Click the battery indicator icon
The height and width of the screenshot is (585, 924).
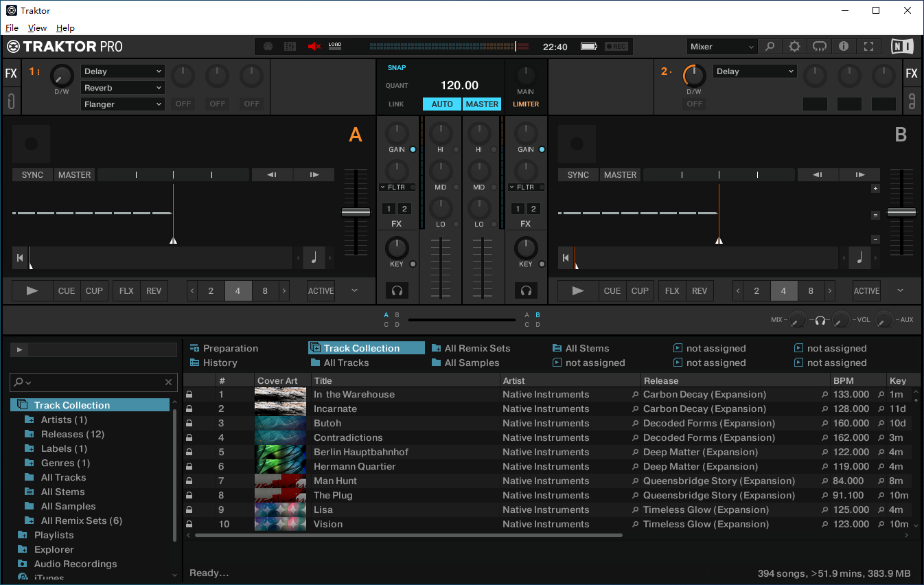tap(588, 47)
